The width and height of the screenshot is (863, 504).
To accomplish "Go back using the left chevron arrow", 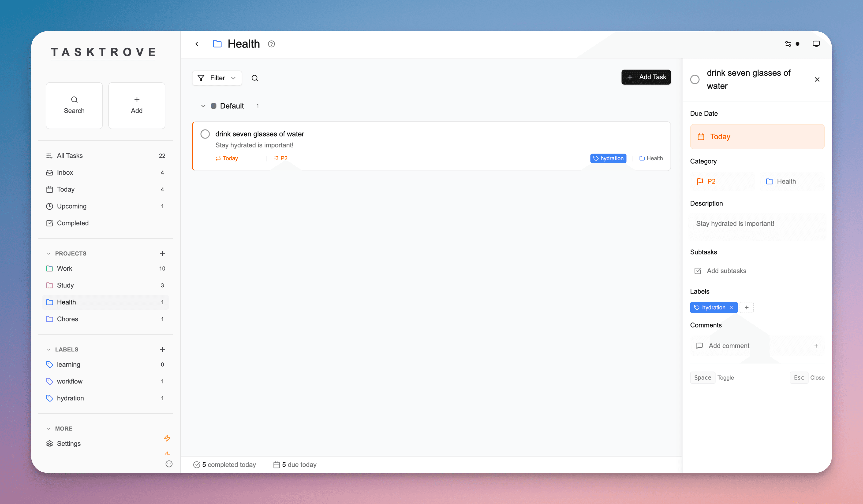I will click(x=197, y=44).
